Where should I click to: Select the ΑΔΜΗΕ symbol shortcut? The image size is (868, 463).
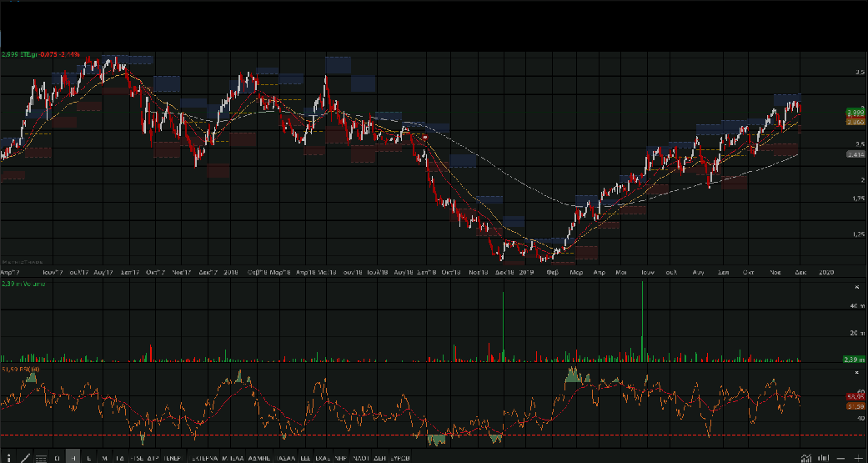[x=259, y=458]
